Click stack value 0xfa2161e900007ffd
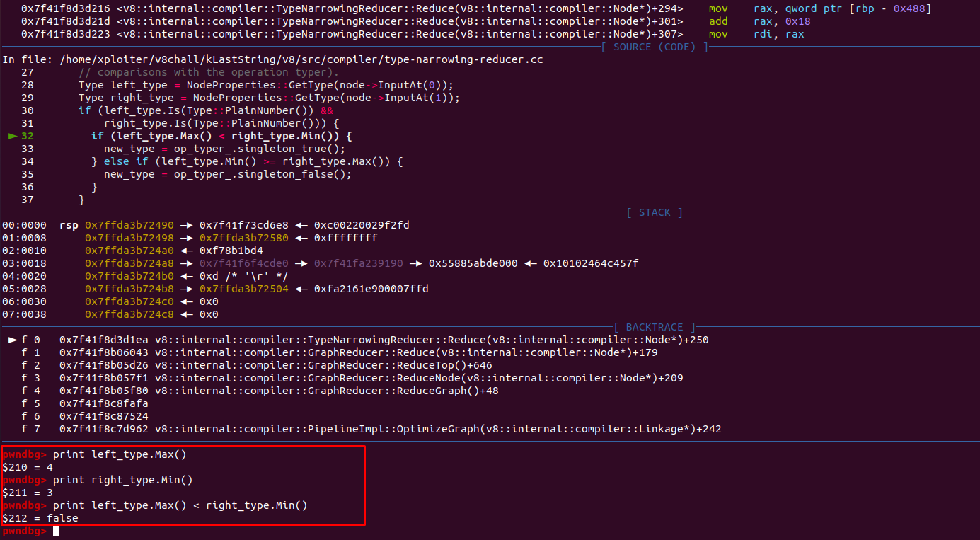The width and height of the screenshot is (980, 540). 371,289
